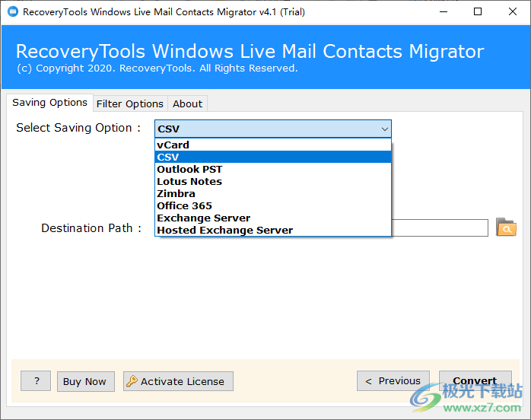
Task: Open Activate License dialog
Action: click(x=178, y=381)
